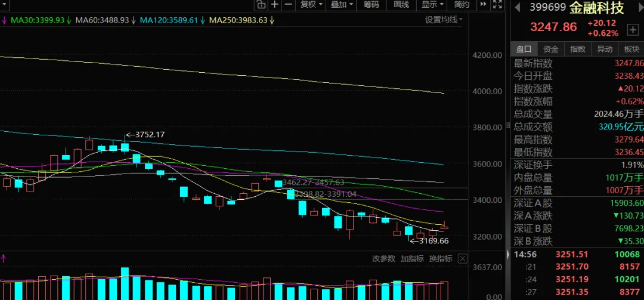
Task: Click 换指标 to change indicator
Action: tap(441, 258)
